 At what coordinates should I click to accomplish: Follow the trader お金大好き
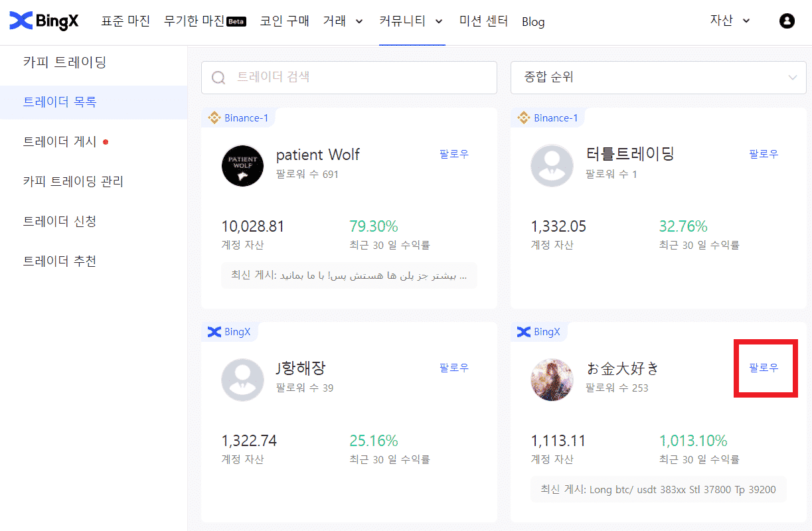tap(764, 367)
